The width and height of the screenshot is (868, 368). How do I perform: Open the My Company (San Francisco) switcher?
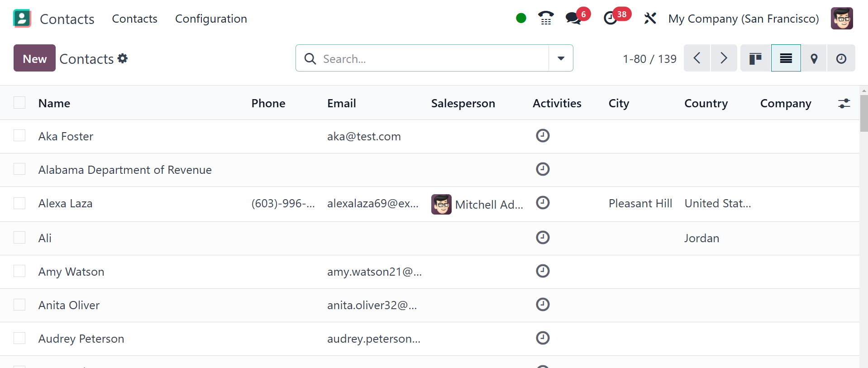click(x=743, y=19)
